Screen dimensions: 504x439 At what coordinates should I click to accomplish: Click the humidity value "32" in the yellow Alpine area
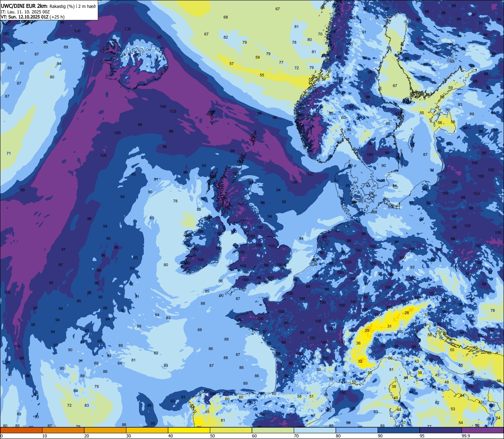click(360, 361)
